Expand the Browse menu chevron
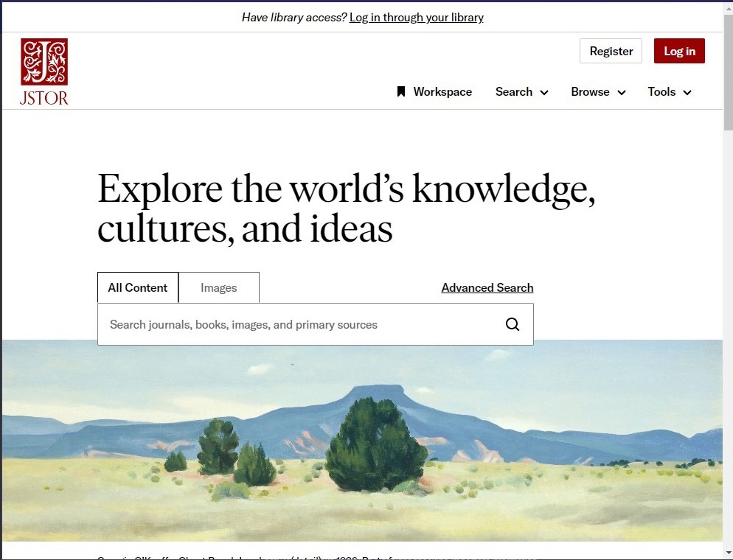733x560 pixels. coord(621,93)
